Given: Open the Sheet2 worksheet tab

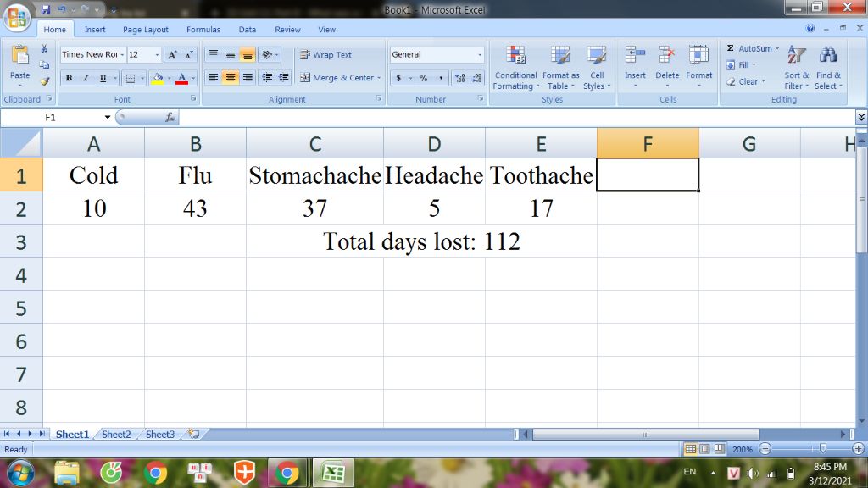Looking at the screenshot, I should [116, 435].
